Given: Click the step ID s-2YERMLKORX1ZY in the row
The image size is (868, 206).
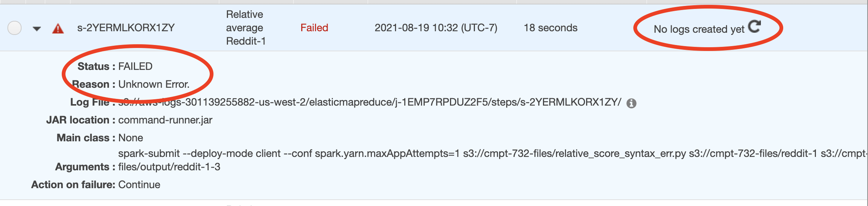Looking at the screenshot, I should 126,28.
